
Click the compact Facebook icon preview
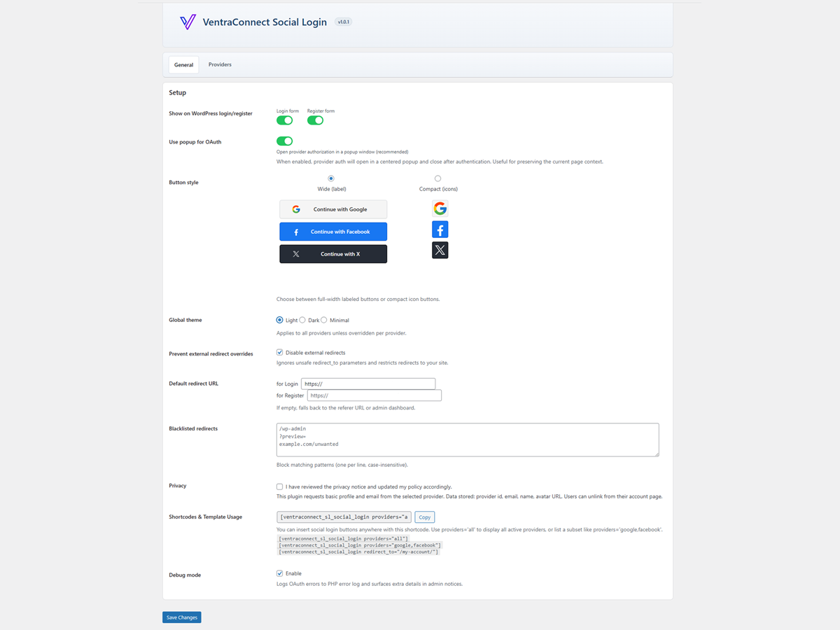tap(440, 229)
